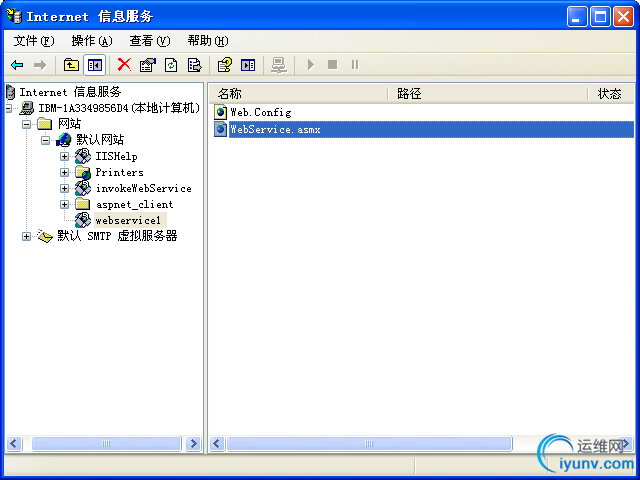Expand the Printers tree node

point(64,172)
